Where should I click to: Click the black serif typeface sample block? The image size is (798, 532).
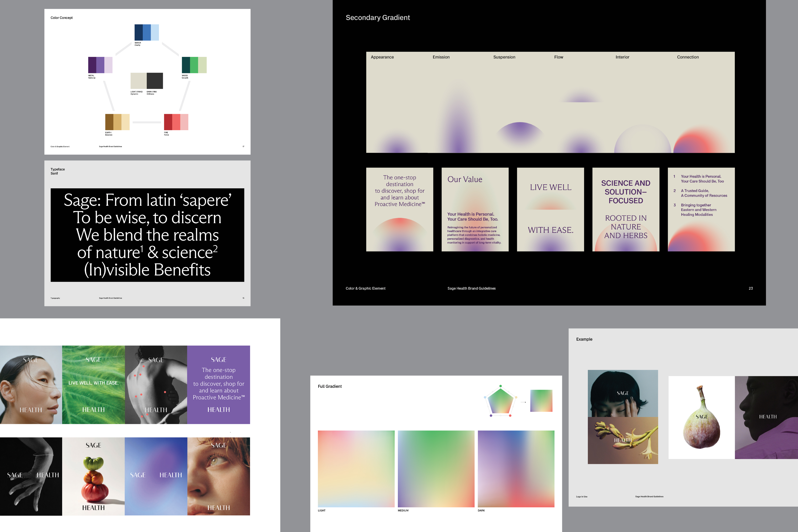147,235
